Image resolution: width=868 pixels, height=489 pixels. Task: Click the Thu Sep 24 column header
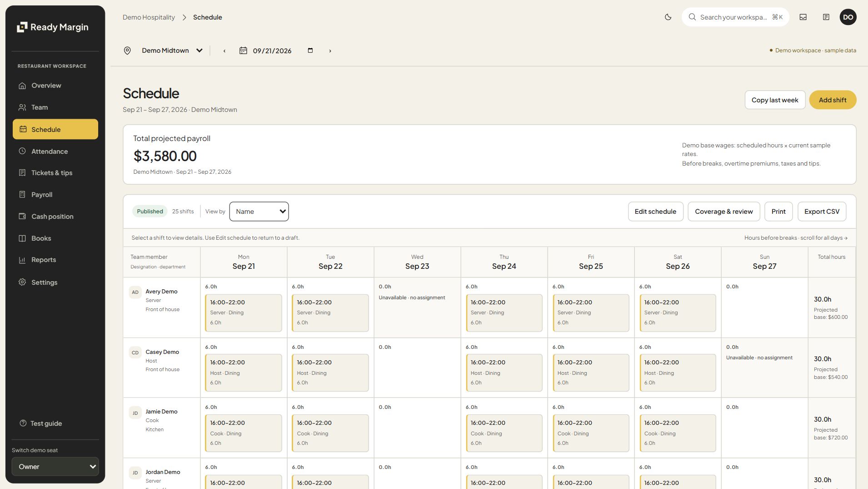(x=504, y=262)
